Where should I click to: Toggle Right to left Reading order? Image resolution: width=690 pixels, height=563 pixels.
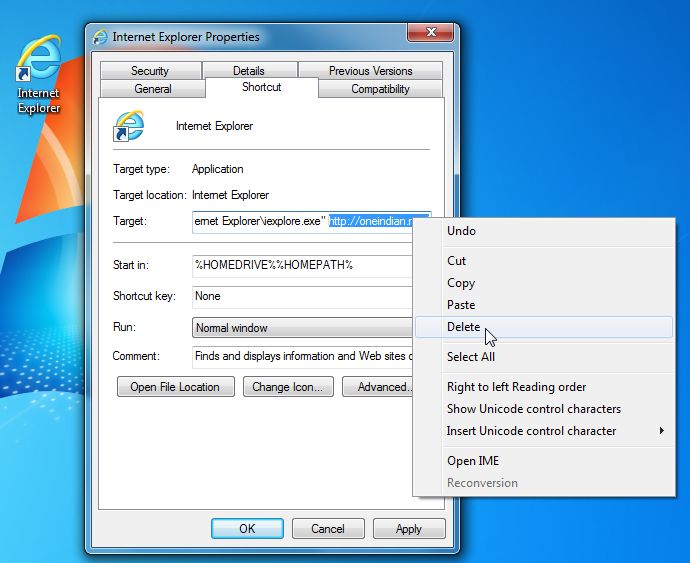[544, 387]
